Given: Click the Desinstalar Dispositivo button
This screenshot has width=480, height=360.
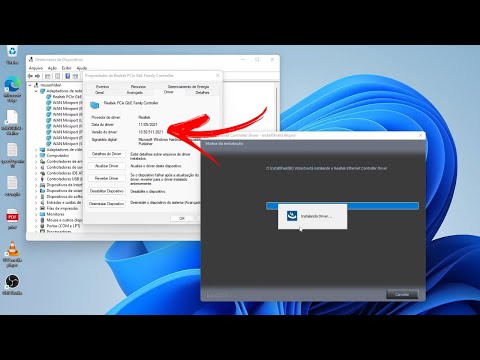Looking at the screenshot, I should coord(107,204).
